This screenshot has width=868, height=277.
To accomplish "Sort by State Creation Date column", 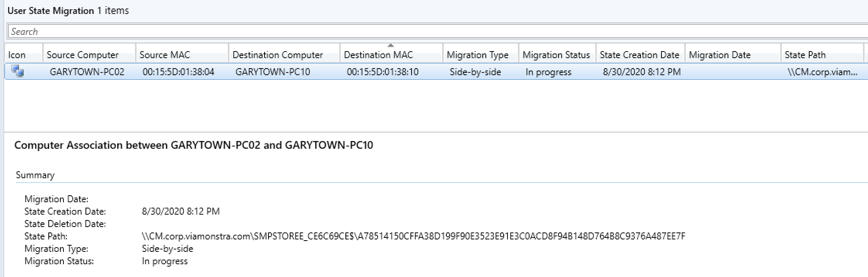I will (x=639, y=55).
